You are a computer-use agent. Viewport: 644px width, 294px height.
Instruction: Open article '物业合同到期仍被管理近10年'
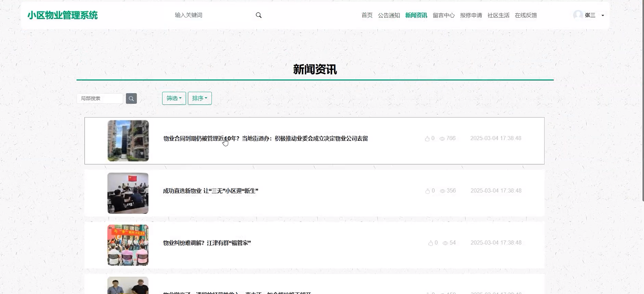(x=265, y=138)
